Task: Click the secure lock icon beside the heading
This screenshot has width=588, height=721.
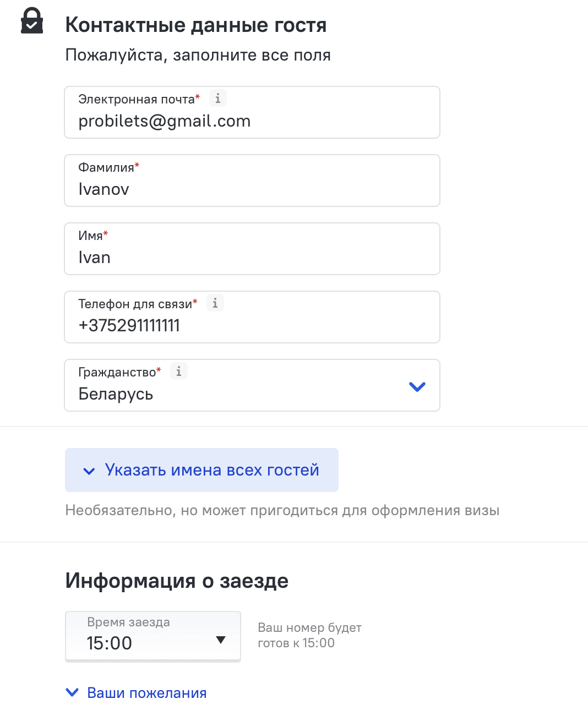Action: [32, 21]
